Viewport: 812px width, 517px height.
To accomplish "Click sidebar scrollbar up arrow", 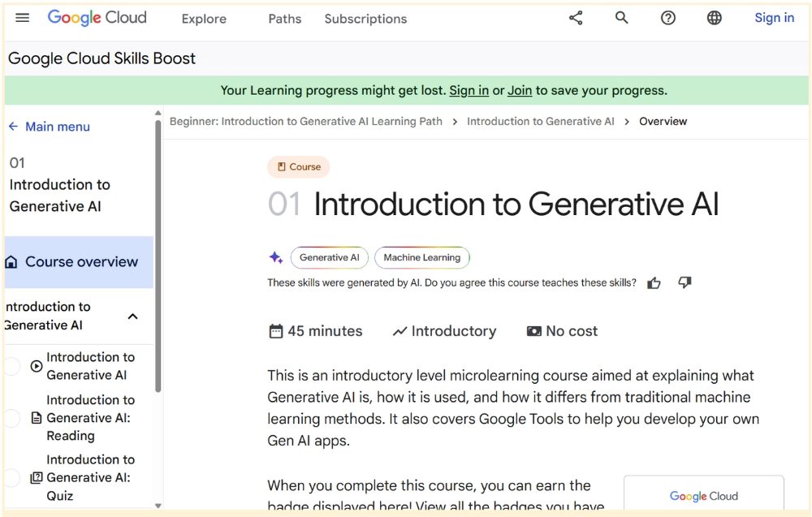I will click(158, 113).
